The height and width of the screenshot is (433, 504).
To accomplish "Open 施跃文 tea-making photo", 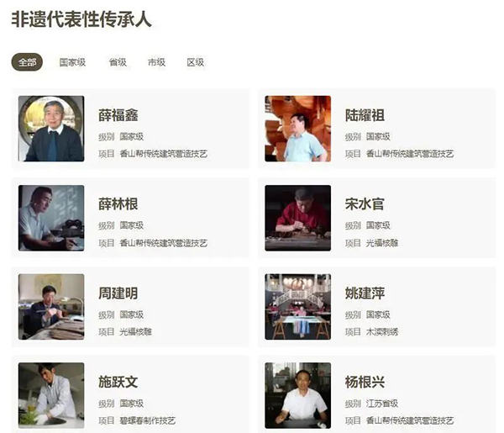I will pos(51,396).
